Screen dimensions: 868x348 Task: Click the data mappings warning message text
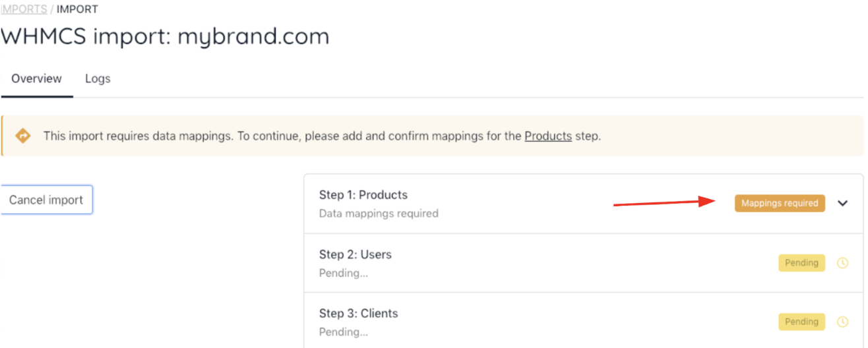(x=322, y=136)
